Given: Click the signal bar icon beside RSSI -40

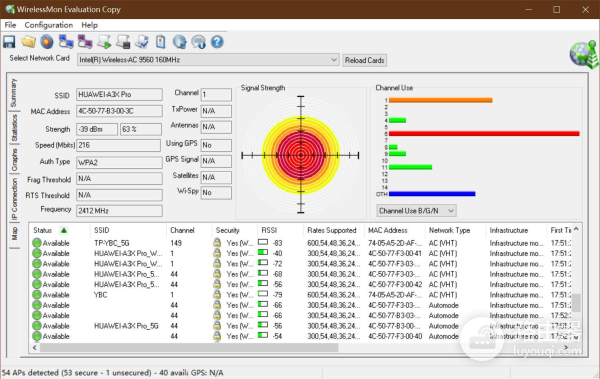Looking at the screenshot, I should click(x=263, y=253).
